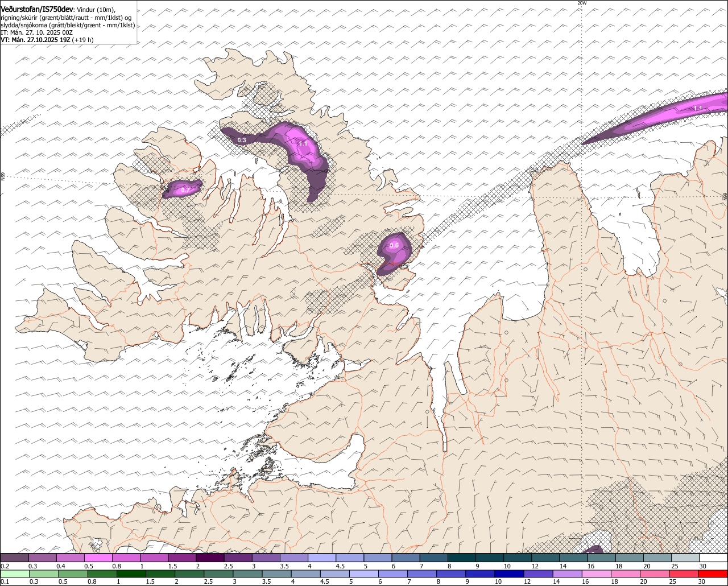The image size is (728, 586).
Task: Click upper legend swatch between 0.3 and 0.4
Action: (x=42, y=558)
